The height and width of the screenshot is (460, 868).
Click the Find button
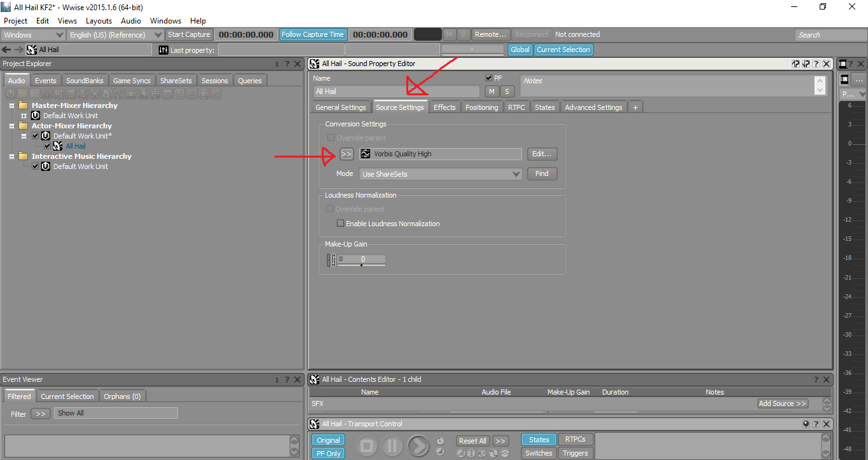542,174
